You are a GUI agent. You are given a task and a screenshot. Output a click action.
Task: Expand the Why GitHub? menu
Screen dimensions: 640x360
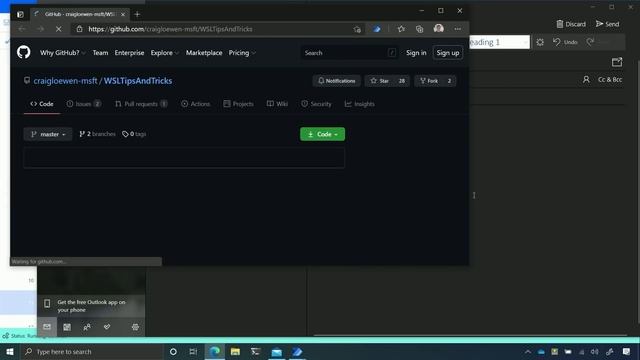coord(63,53)
